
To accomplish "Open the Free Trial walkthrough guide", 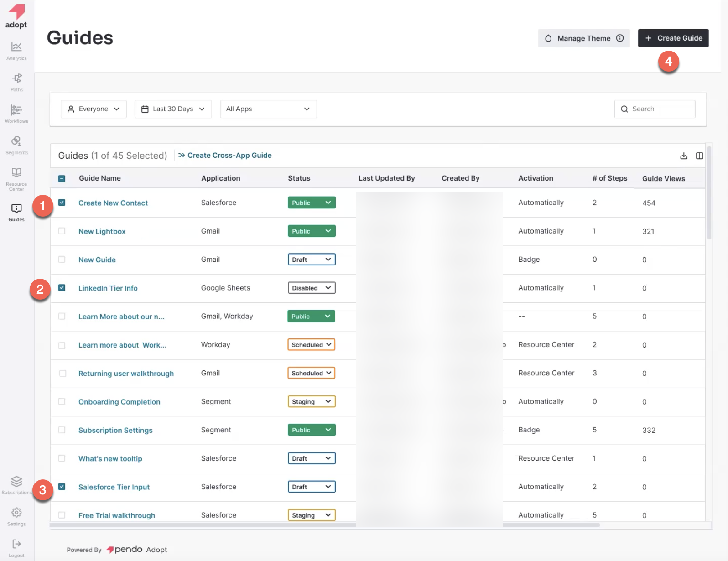I will [x=117, y=515].
